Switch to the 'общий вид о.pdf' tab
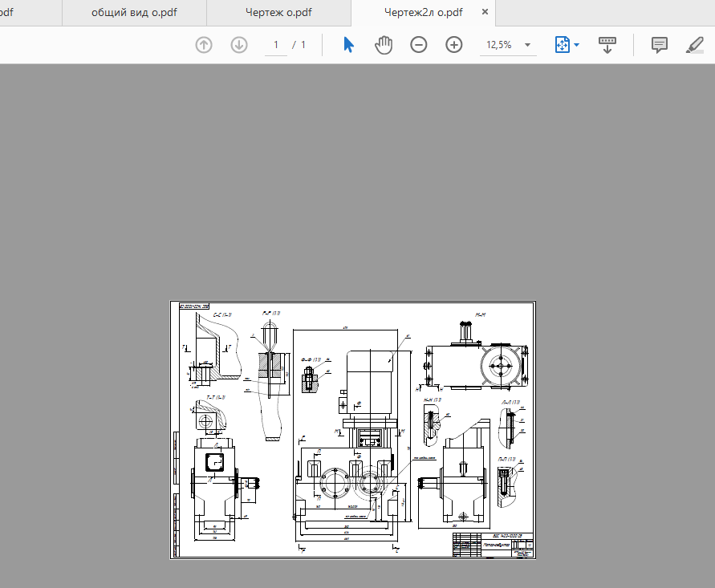The width and height of the screenshot is (715, 588). 134,12
